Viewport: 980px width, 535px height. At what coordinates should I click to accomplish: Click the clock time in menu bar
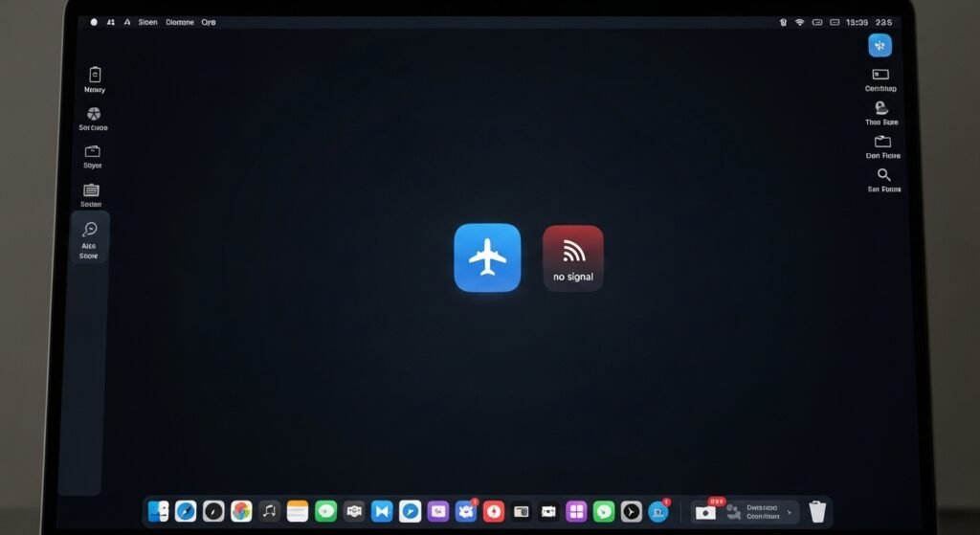(x=857, y=21)
